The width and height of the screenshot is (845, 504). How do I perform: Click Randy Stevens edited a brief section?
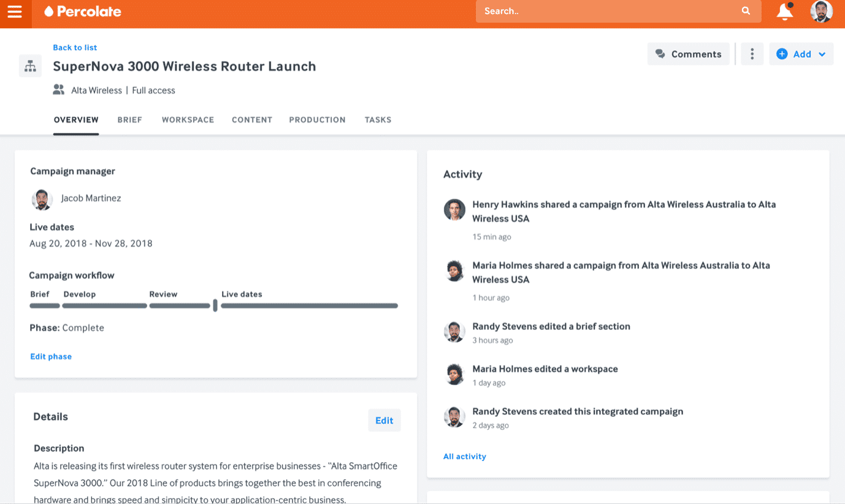551,326
